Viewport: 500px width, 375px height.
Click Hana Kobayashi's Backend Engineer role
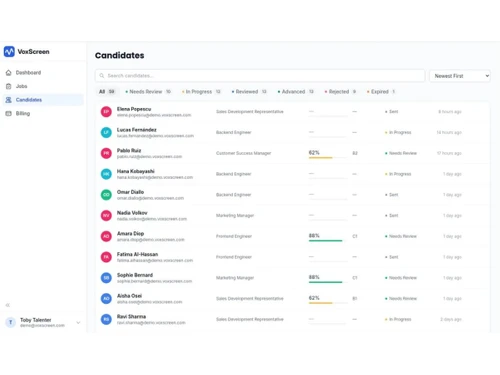click(234, 174)
